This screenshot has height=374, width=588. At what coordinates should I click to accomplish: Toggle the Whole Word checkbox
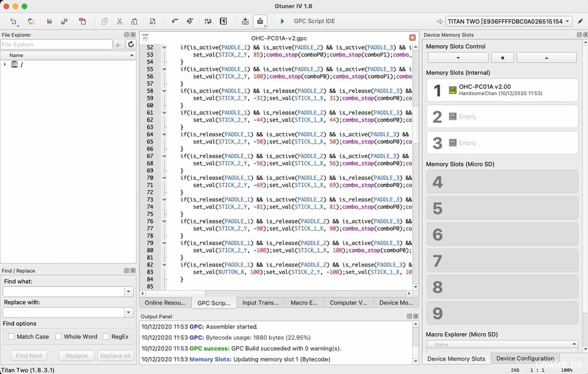(58, 336)
